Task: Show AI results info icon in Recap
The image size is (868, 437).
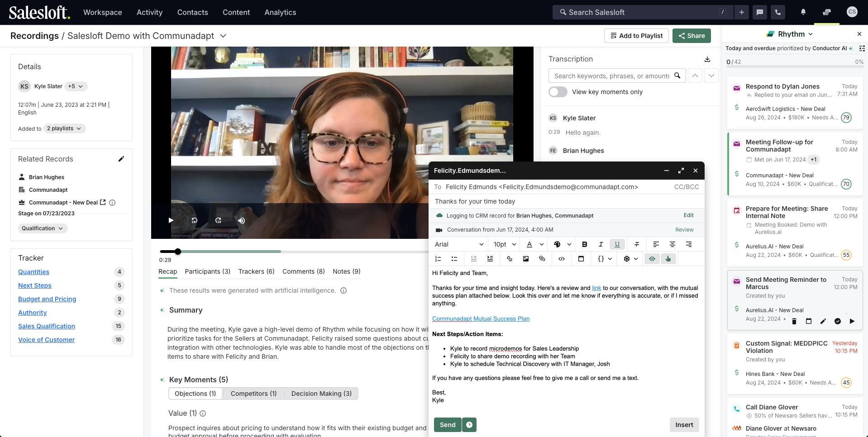Action: (x=343, y=290)
